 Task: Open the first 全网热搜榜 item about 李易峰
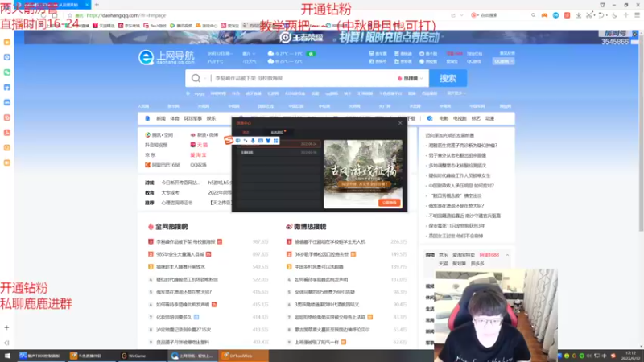point(186,242)
